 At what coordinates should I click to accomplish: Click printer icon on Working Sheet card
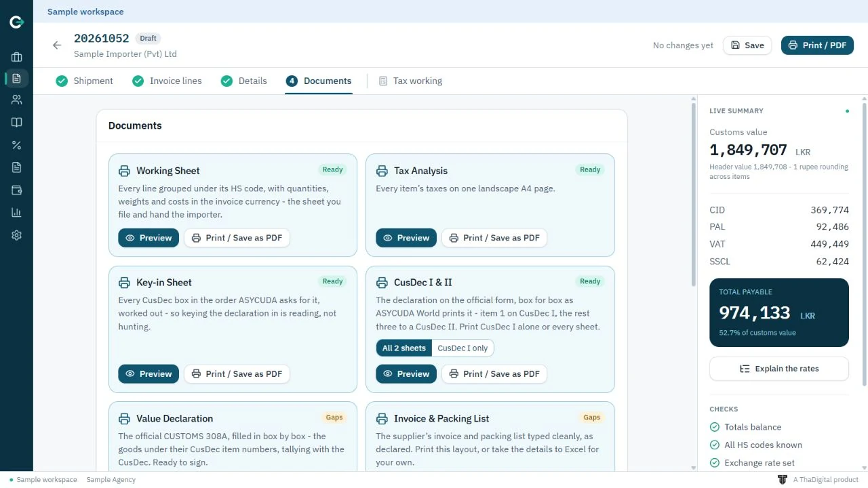(124, 171)
